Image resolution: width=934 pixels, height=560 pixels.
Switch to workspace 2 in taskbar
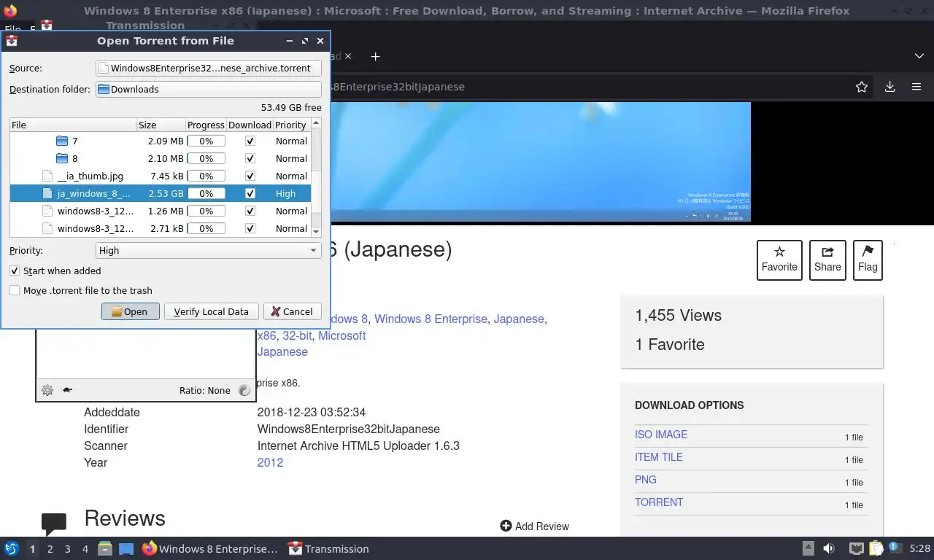(50, 549)
